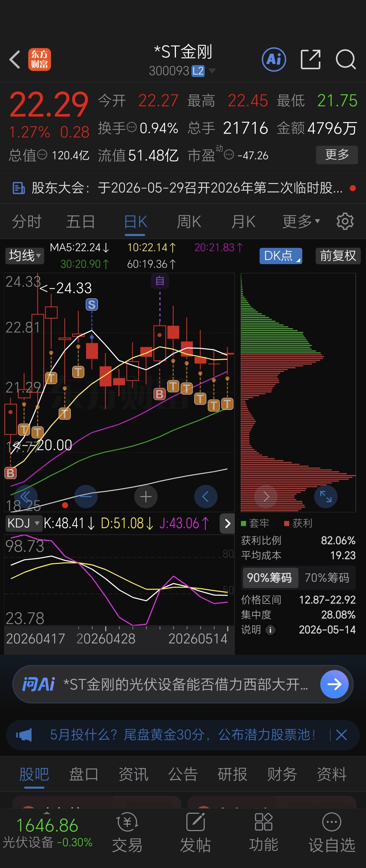Open the 资料 tab
The height and width of the screenshot is (868, 366).
pos(332,774)
